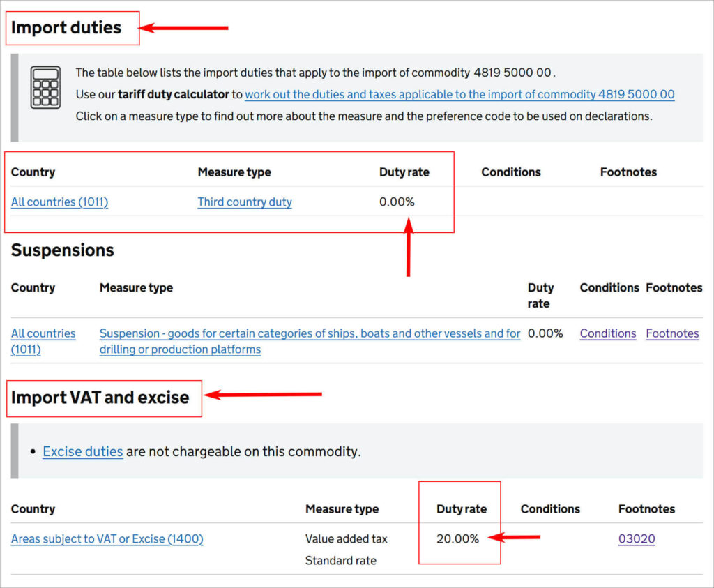
Task: Click the Excise duties link
Action: [x=82, y=451]
